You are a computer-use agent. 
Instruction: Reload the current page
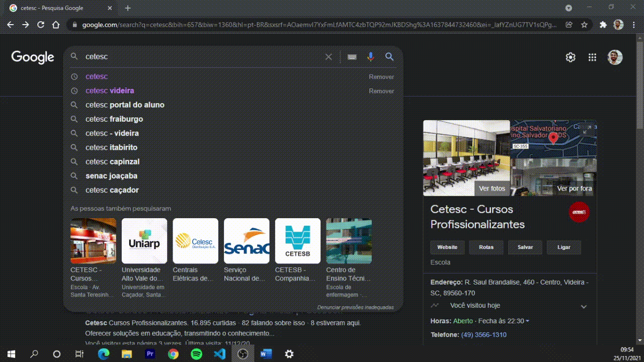tap(41, 25)
